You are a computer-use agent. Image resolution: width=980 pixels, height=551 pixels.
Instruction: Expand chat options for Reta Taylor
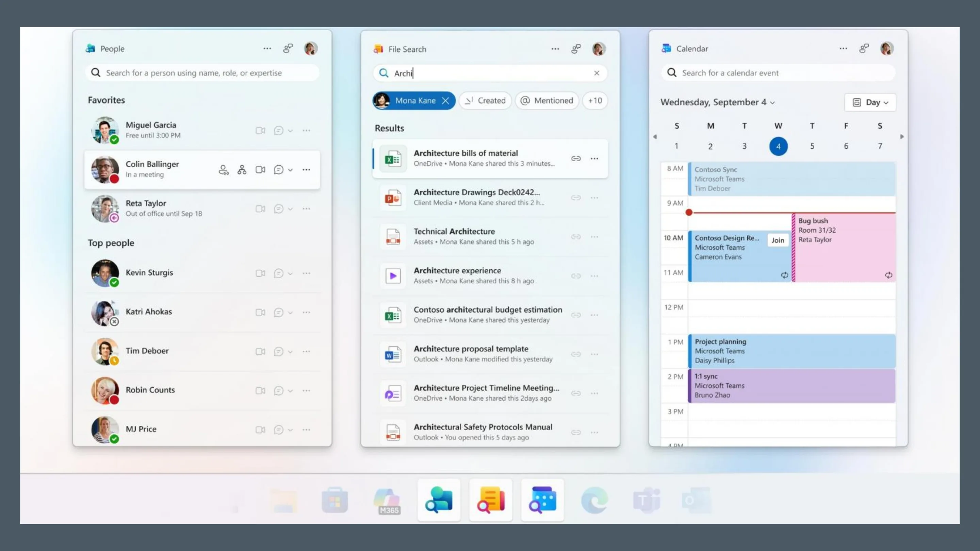point(290,209)
